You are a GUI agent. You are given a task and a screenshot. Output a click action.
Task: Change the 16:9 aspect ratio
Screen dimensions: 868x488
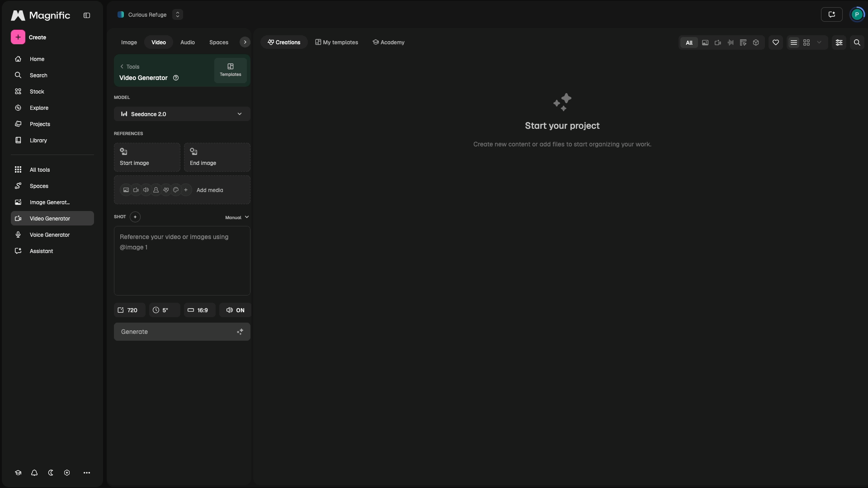(199, 310)
